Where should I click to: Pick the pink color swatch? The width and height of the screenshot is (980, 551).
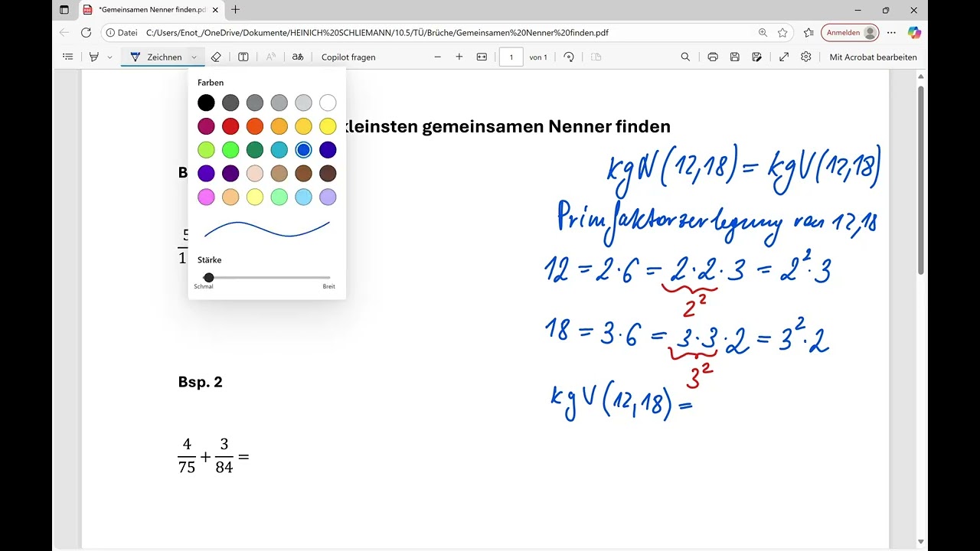(x=206, y=197)
